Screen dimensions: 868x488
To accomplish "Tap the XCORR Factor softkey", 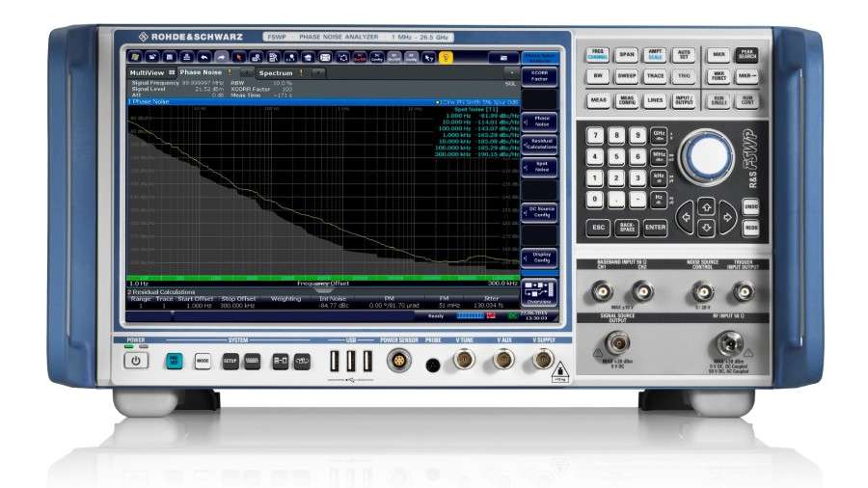I will point(539,76).
